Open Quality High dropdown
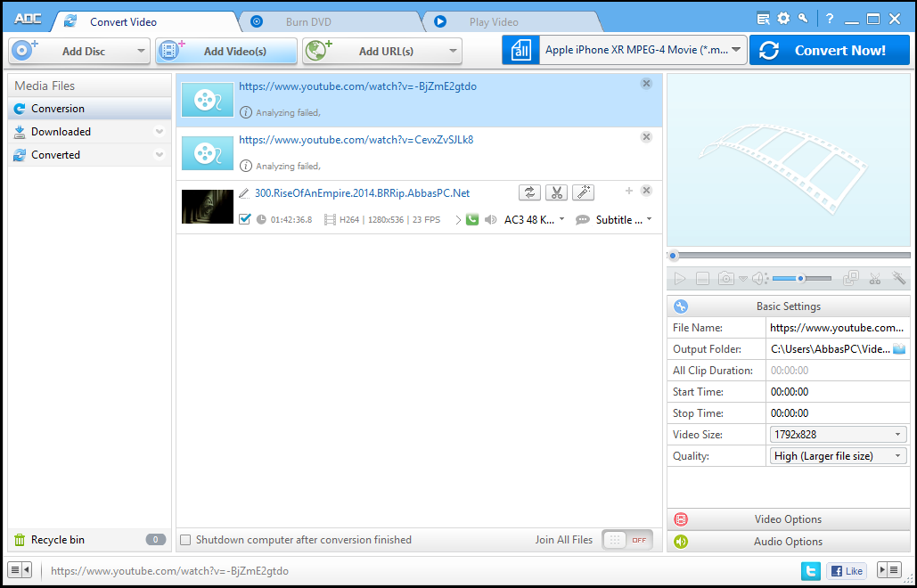 pos(838,456)
